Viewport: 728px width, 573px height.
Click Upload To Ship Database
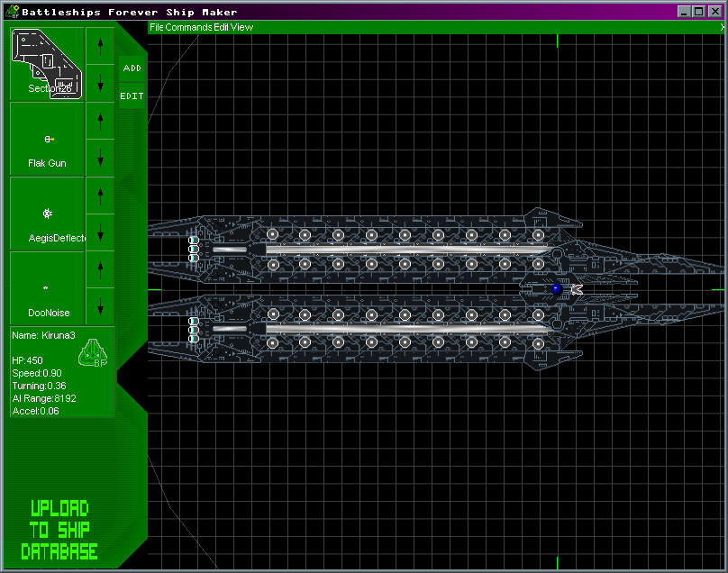coord(59,530)
